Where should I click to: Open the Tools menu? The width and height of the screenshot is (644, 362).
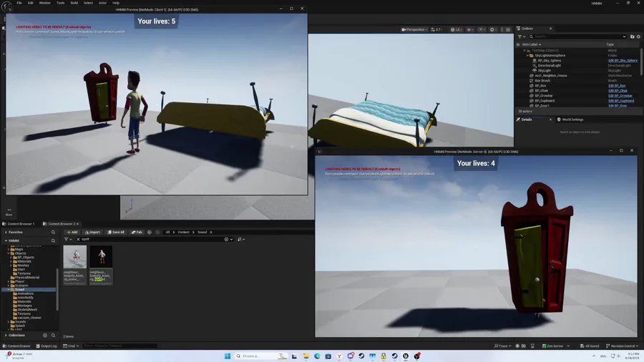[x=60, y=3]
